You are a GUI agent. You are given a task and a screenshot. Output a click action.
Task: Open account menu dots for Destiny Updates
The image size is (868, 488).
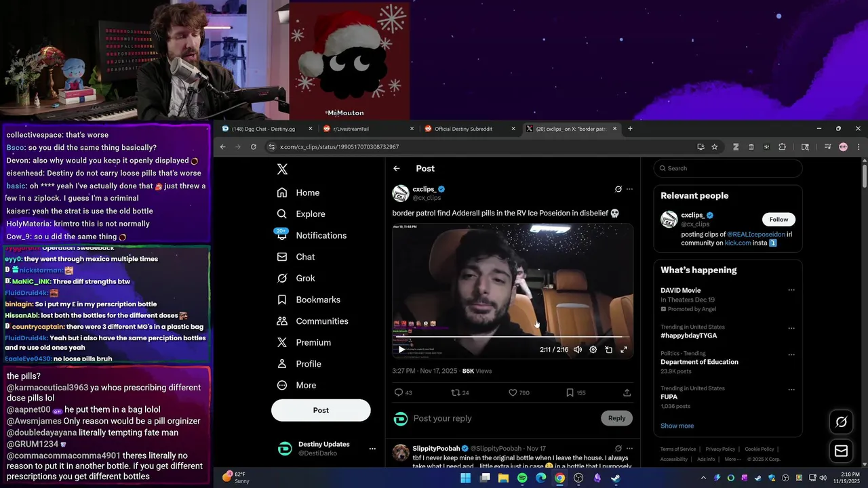coord(372,449)
